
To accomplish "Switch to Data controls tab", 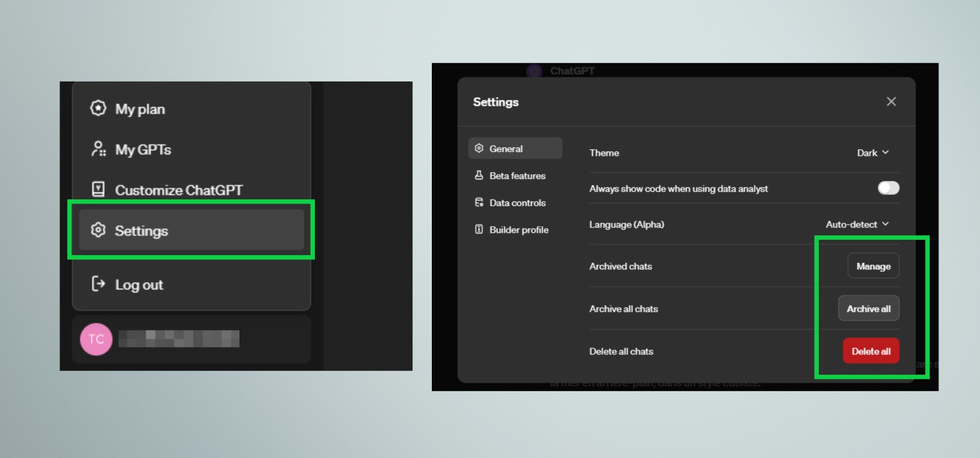I will point(515,202).
